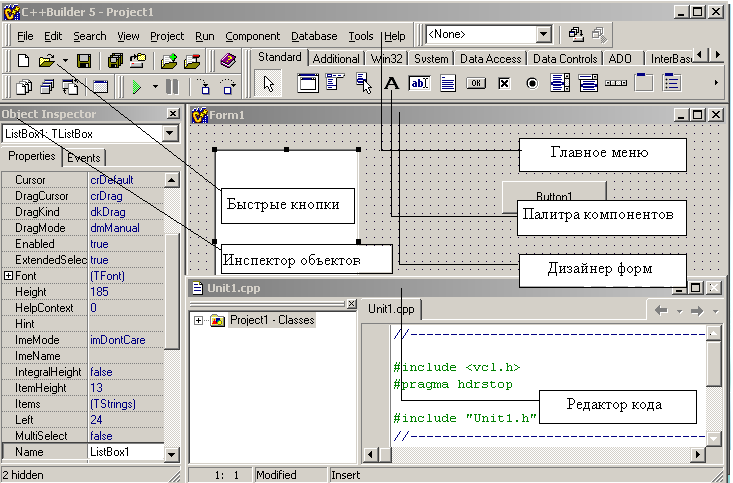Viewport: 733px width, 483px height.
Task: Select the Button component (OK icon)
Action: (x=476, y=83)
